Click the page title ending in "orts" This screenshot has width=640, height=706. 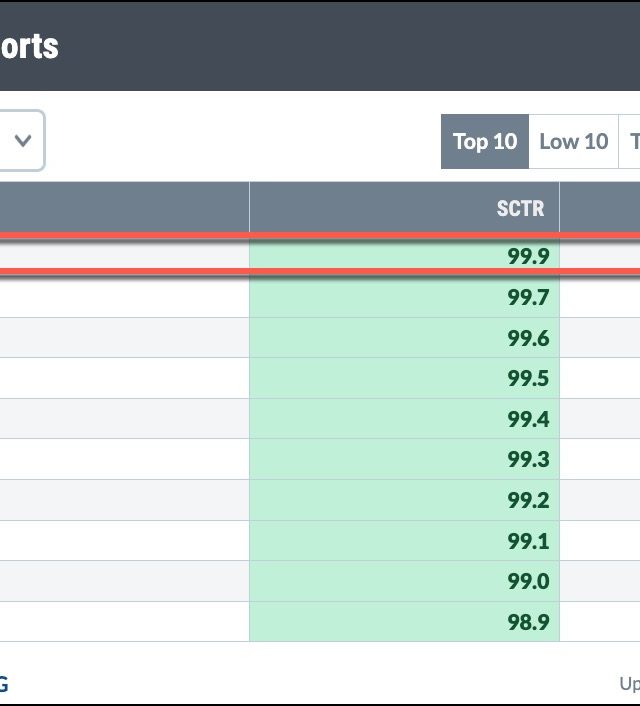click(29, 46)
